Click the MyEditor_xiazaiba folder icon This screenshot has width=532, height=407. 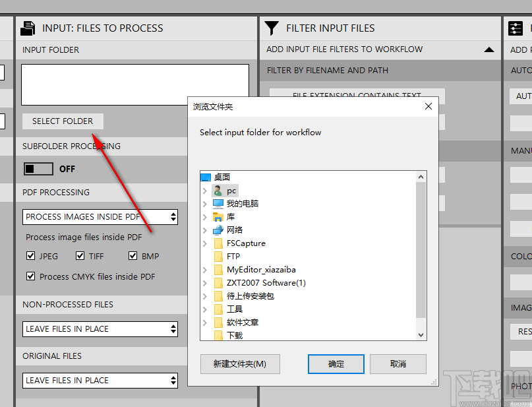218,270
